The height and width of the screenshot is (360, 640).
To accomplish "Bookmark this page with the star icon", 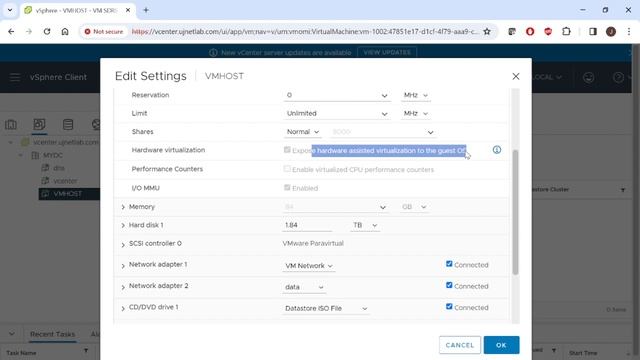I will point(487,31).
